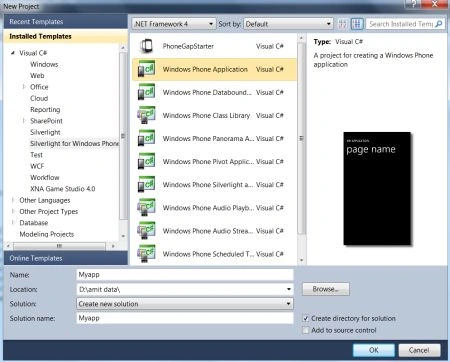The height and width of the screenshot is (362, 450).
Task: Select Windows Phone Class Library row text
Action: point(206,115)
